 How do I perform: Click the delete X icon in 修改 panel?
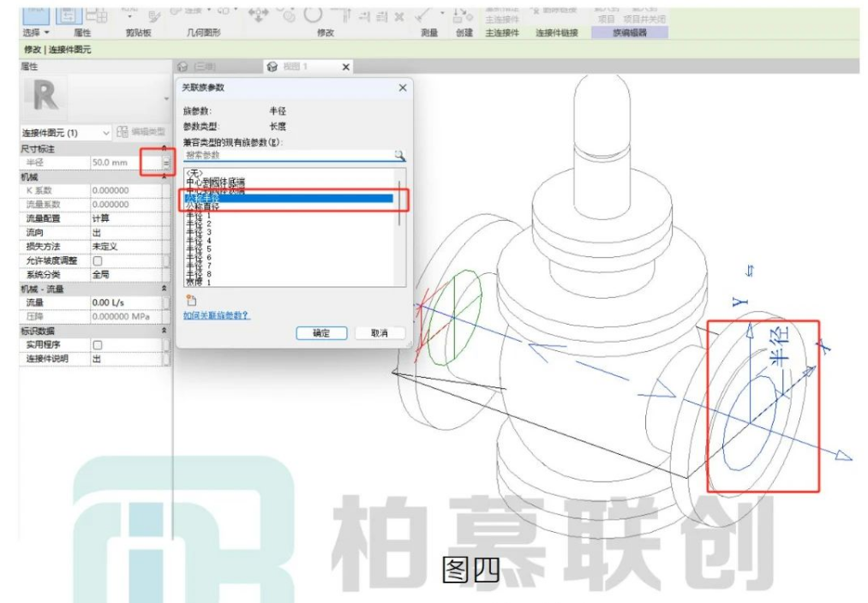[399, 17]
